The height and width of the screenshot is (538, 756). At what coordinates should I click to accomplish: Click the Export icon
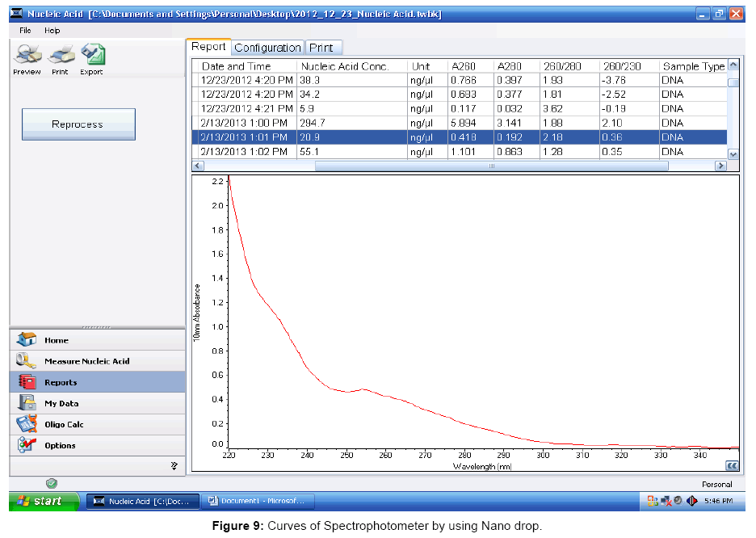click(x=91, y=57)
